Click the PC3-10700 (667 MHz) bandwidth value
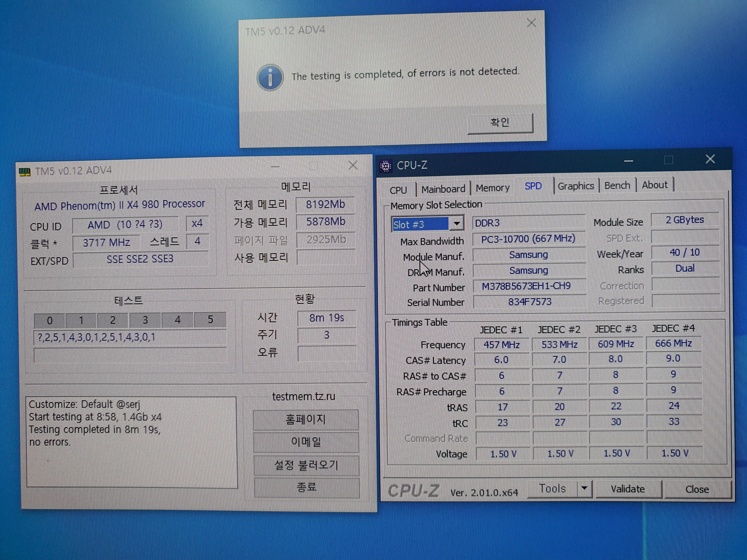Viewport: 747px width, 560px height. [528, 239]
